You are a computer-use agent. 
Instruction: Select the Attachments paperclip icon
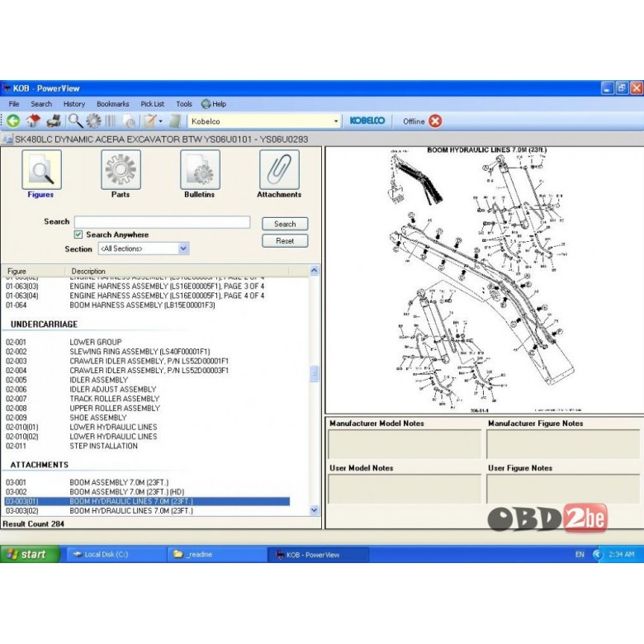(279, 169)
